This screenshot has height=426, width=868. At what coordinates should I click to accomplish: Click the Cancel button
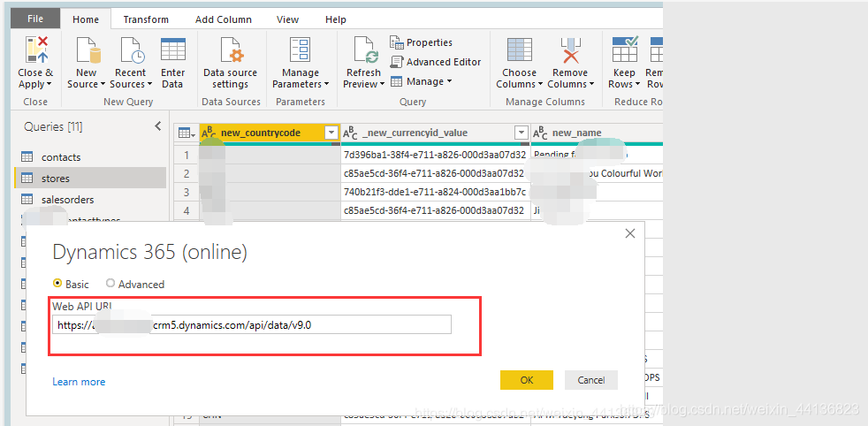tap(590, 380)
